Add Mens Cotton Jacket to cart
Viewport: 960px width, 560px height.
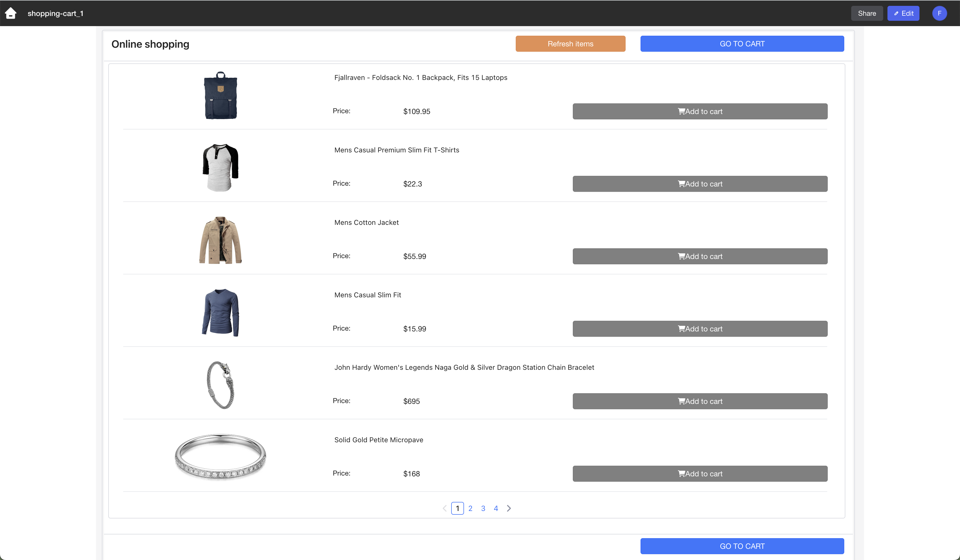700,256
